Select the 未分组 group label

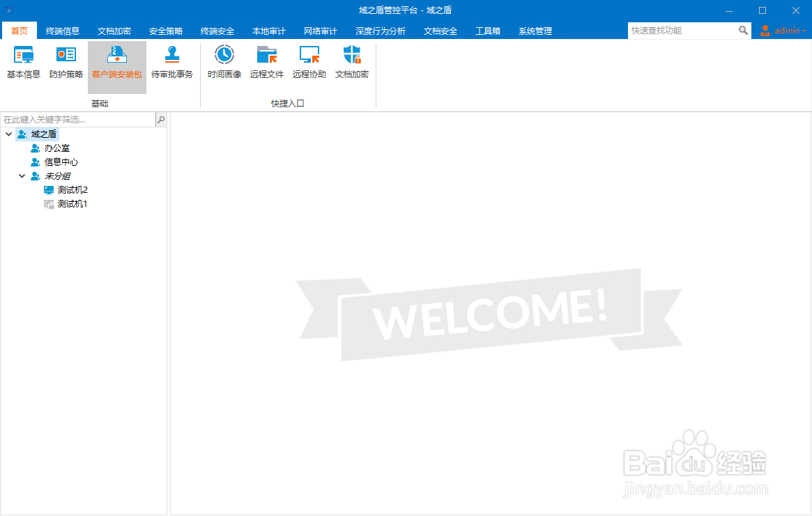tap(57, 176)
